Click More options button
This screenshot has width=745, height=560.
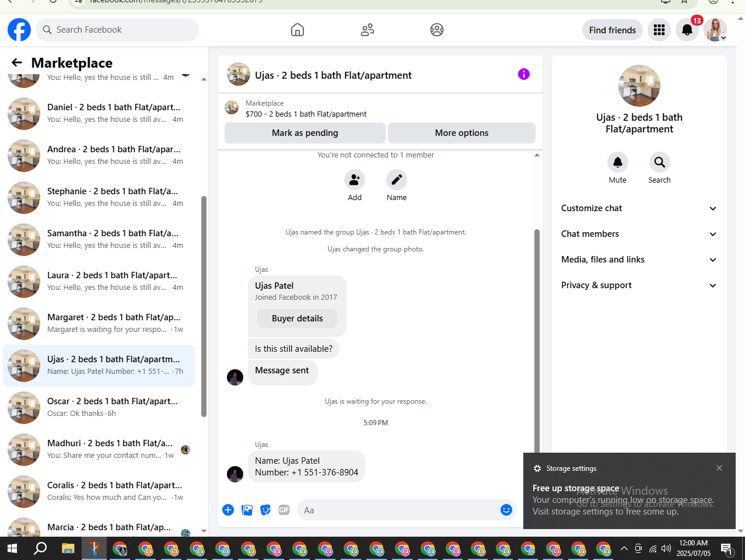461,133
